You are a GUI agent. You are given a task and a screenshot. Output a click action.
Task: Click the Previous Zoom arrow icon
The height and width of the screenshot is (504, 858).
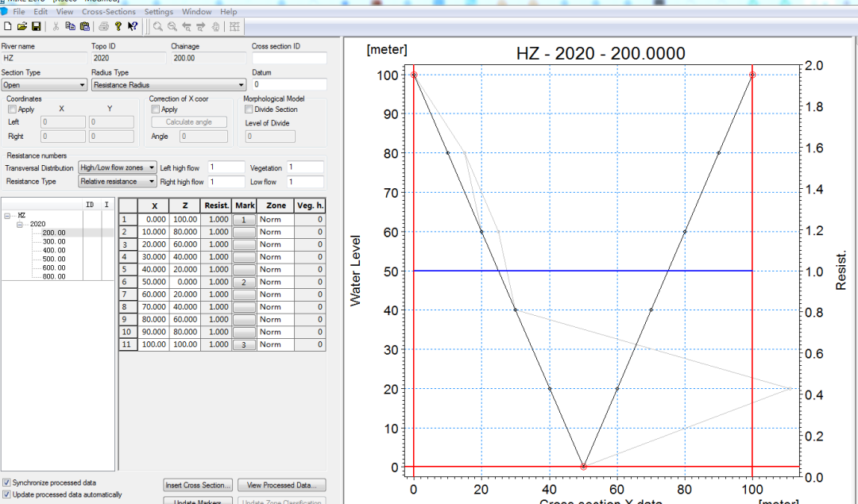(x=187, y=26)
